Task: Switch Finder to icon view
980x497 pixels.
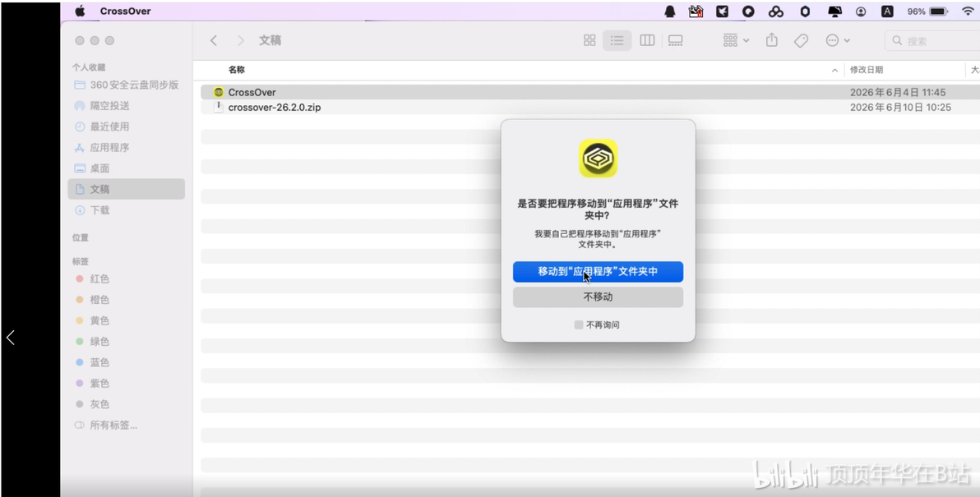Action: pos(589,40)
